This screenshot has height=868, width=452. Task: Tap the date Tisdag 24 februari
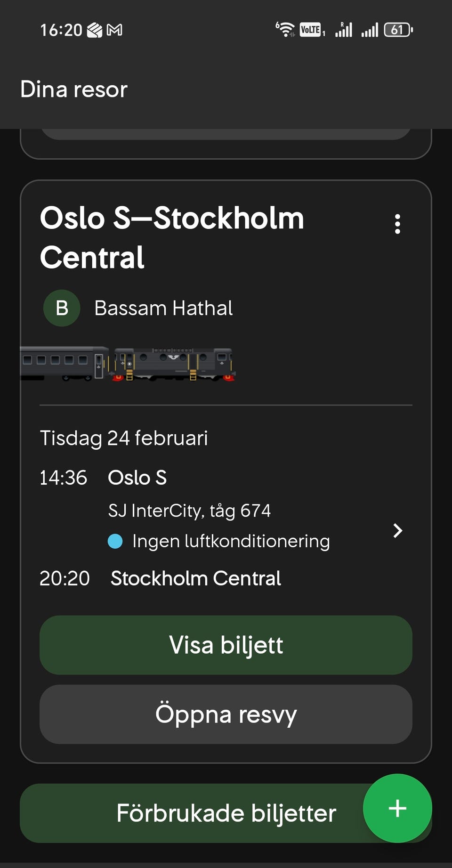click(124, 438)
